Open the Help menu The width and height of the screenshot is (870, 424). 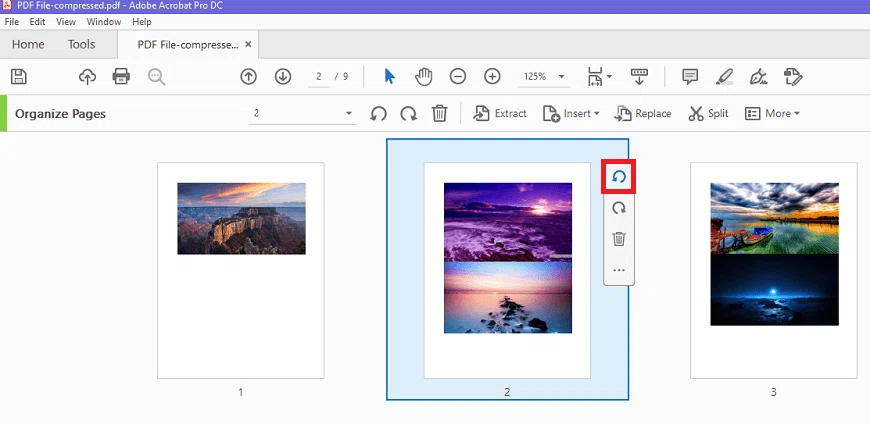[141, 22]
